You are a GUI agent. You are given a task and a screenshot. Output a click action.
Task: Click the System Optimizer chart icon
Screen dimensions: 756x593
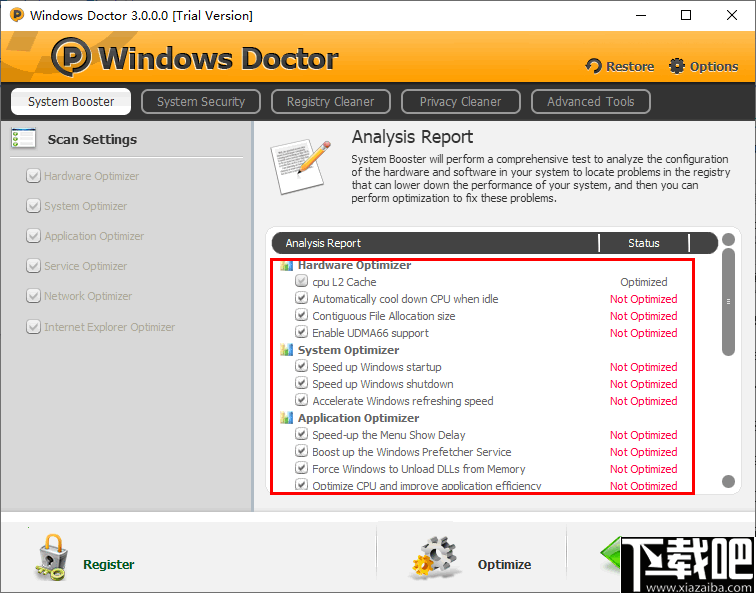pyautogui.click(x=287, y=350)
